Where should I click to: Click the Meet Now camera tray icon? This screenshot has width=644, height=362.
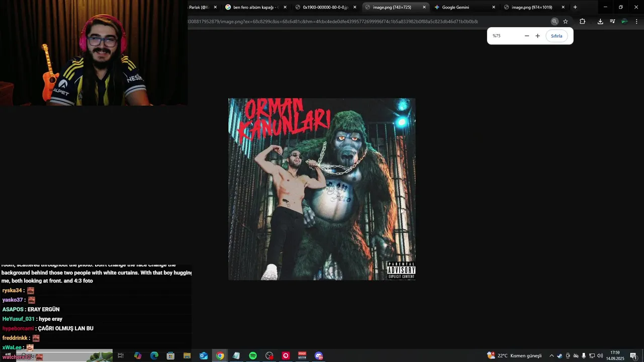click(x=568, y=355)
